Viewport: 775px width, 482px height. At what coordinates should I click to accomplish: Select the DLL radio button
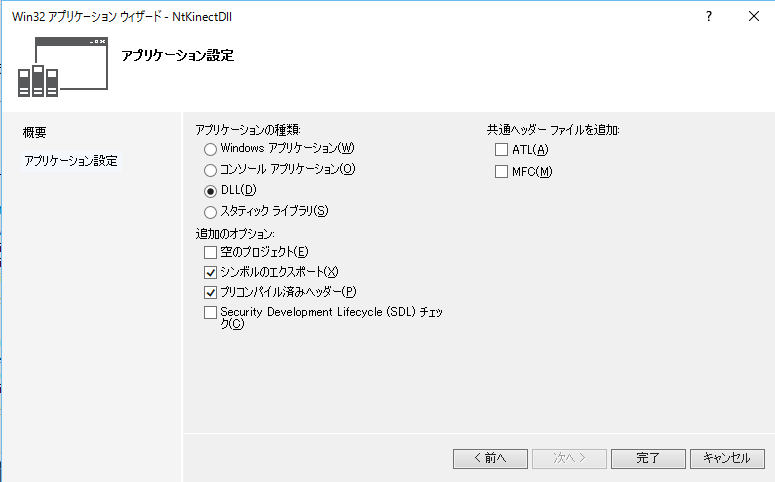pyautogui.click(x=210, y=191)
